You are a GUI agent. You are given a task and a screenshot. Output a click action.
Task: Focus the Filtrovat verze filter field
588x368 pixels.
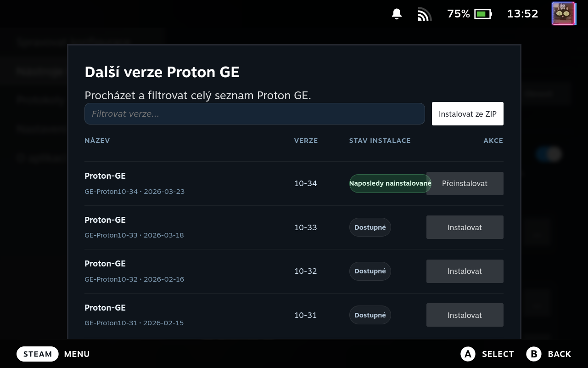tap(255, 113)
